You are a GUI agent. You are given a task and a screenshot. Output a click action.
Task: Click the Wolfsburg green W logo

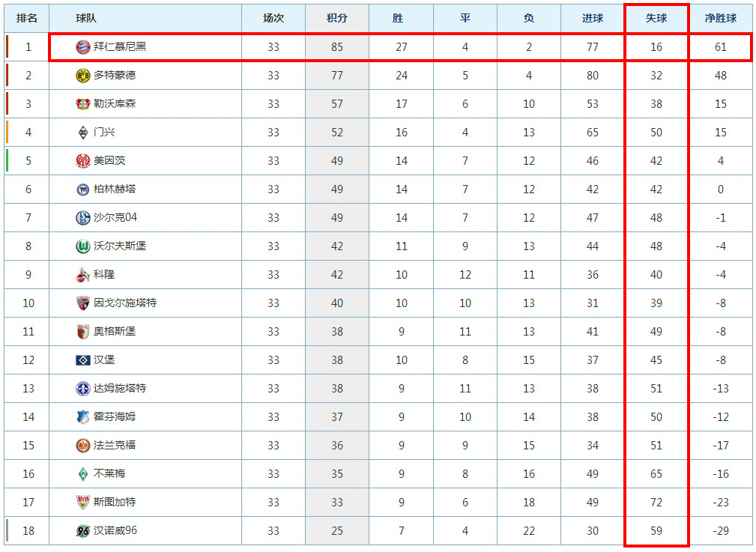82,246
